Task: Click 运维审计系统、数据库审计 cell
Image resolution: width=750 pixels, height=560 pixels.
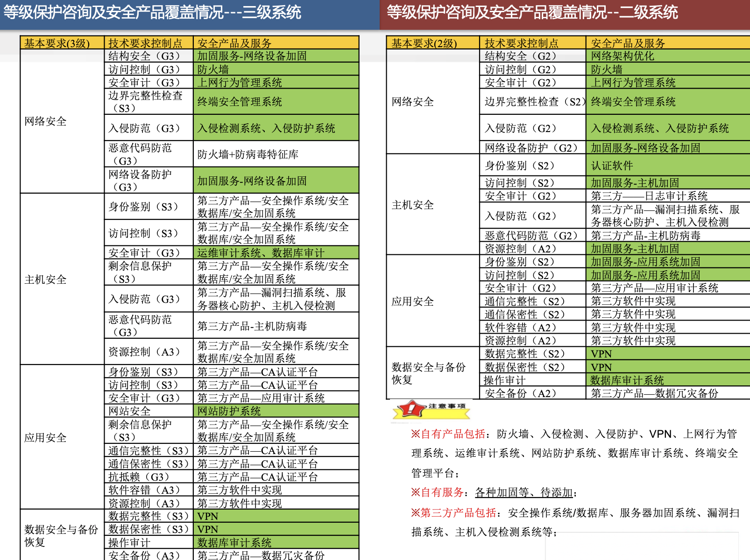Action: click(x=276, y=253)
